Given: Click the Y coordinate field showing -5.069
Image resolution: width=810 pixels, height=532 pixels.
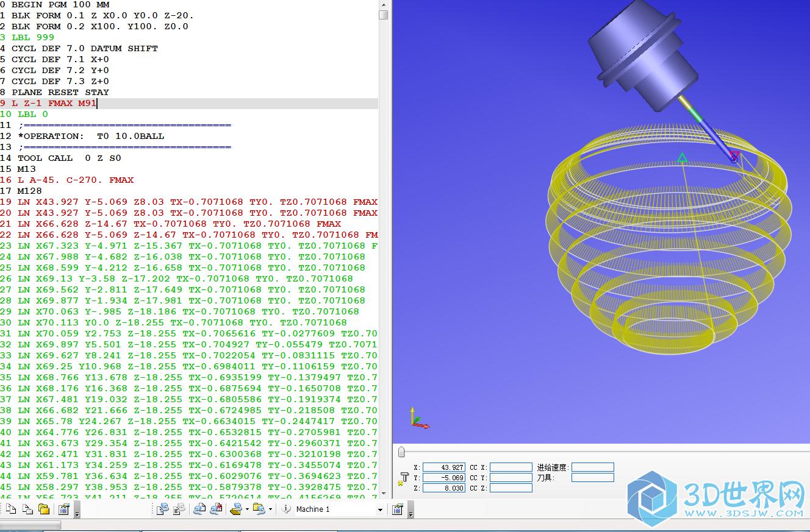Looking at the screenshot, I should [444, 478].
